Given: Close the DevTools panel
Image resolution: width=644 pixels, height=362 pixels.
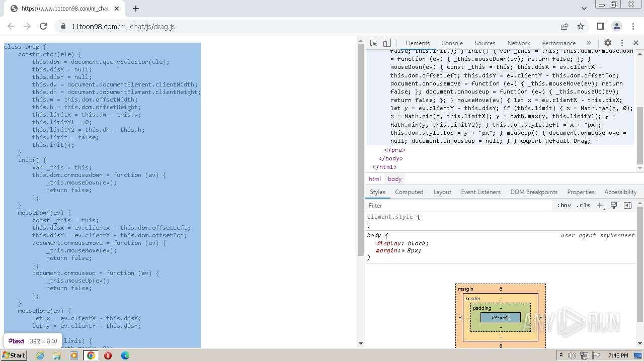Looking at the screenshot, I should 636,43.
